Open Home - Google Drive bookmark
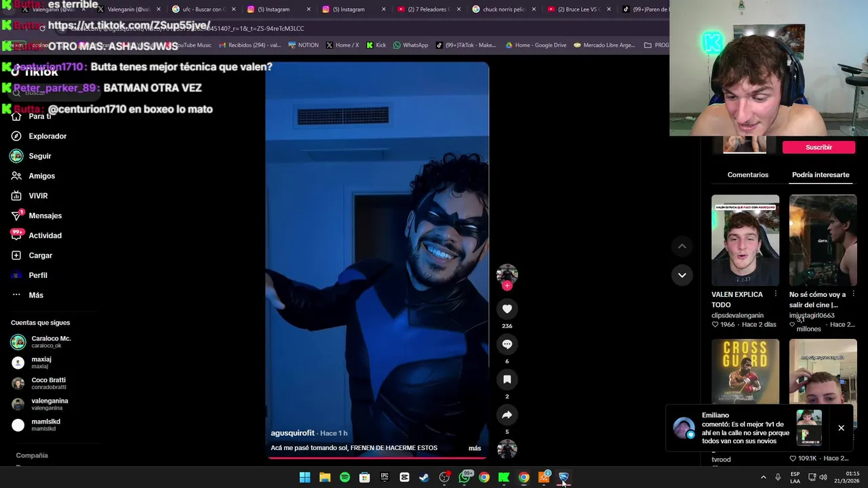The width and height of the screenshot is (868, 488). pyautogui.click(x=536, y=45)
